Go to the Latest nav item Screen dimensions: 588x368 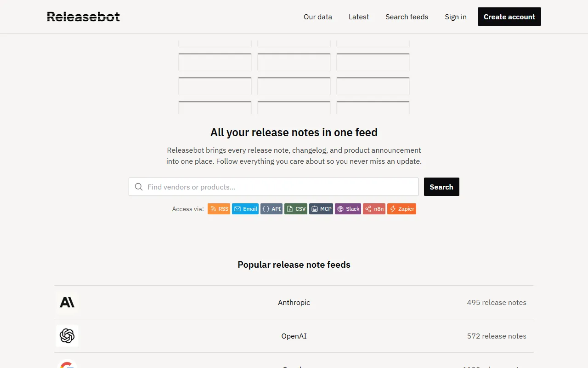coord(359,17)
